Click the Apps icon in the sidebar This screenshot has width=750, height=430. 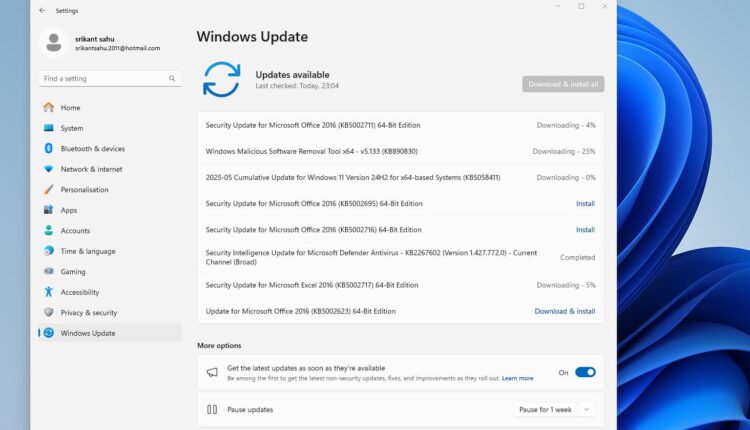(x=48, y=209)
